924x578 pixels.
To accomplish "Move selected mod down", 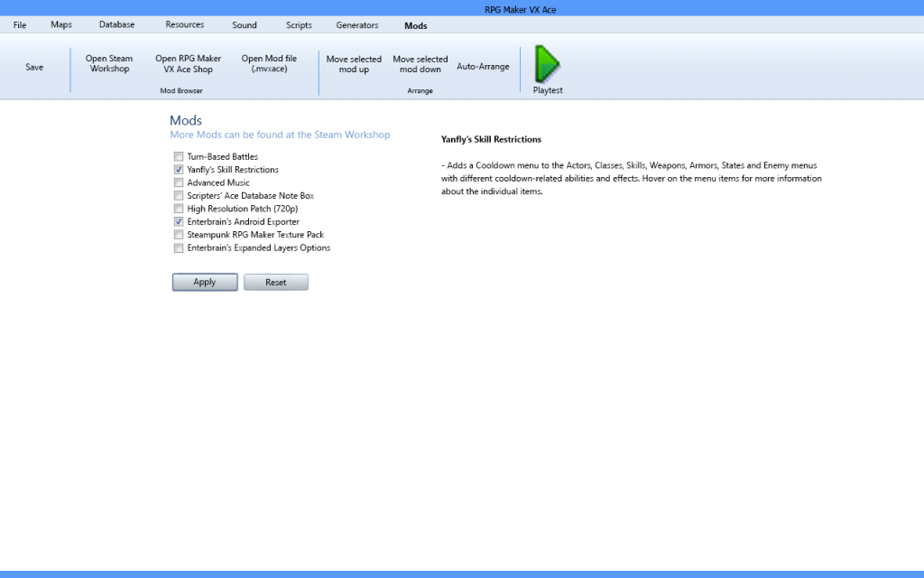I will [x=420, y=64].
